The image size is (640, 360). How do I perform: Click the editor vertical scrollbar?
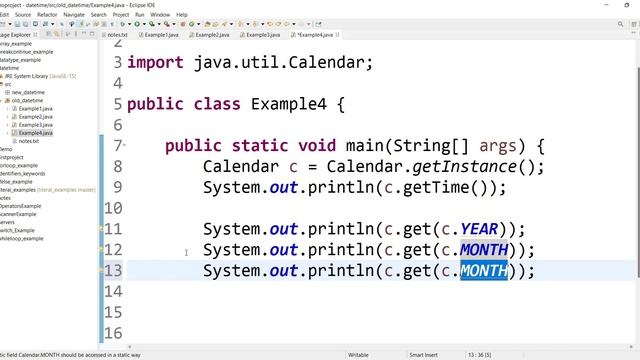point(638,171)
